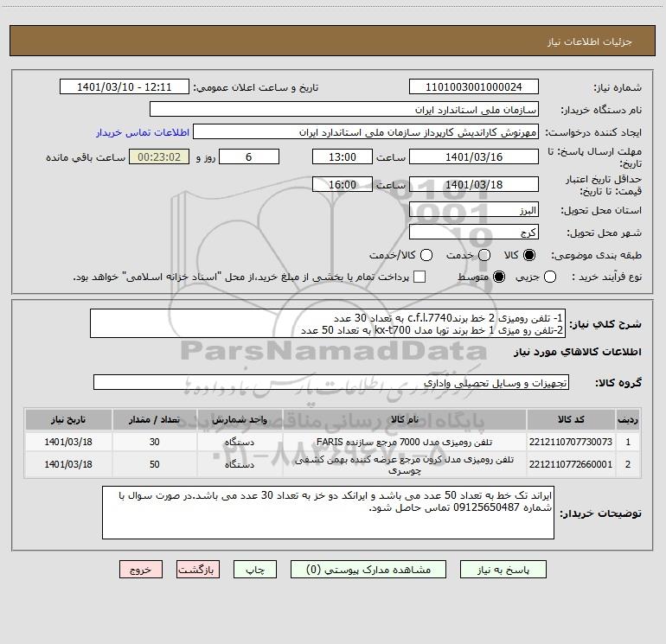Select the کالا radio button

tap(529, 255)
